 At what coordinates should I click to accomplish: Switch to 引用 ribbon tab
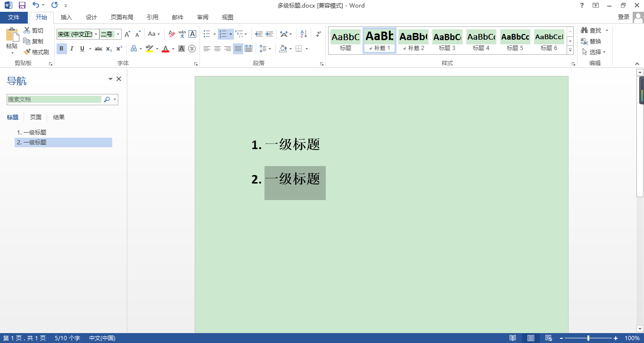(153, 17)
